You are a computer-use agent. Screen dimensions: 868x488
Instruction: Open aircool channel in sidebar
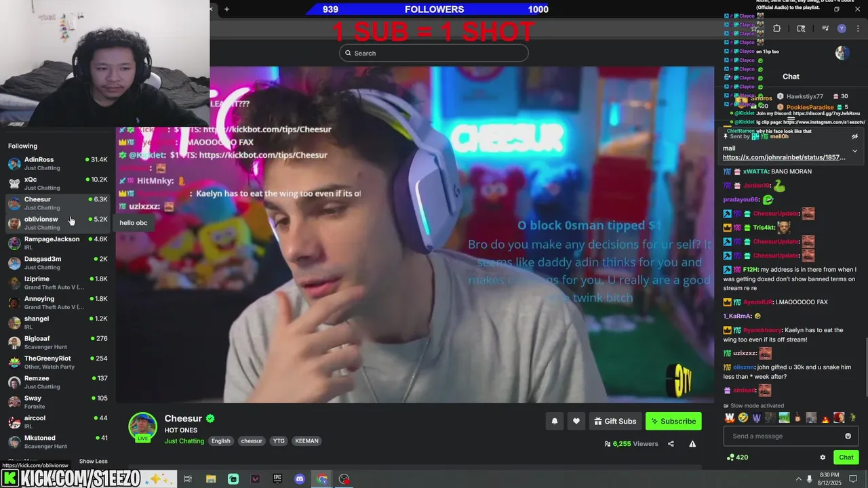58,422
